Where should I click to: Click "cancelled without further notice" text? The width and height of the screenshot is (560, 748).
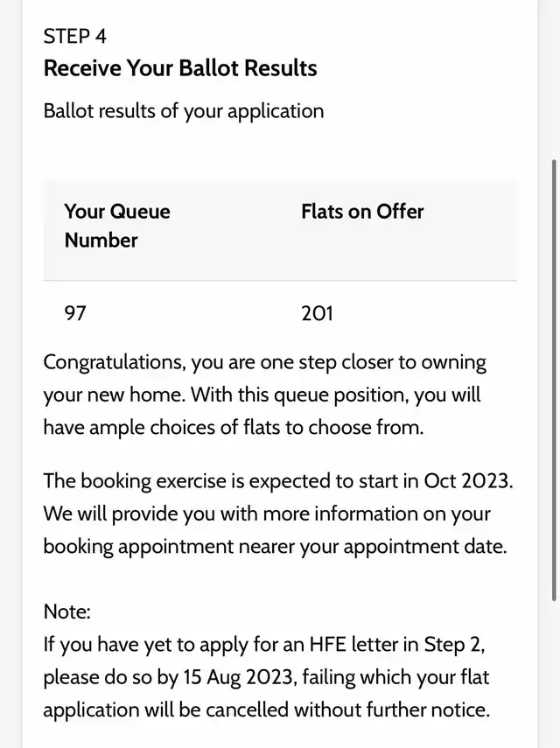coord(350,710)
